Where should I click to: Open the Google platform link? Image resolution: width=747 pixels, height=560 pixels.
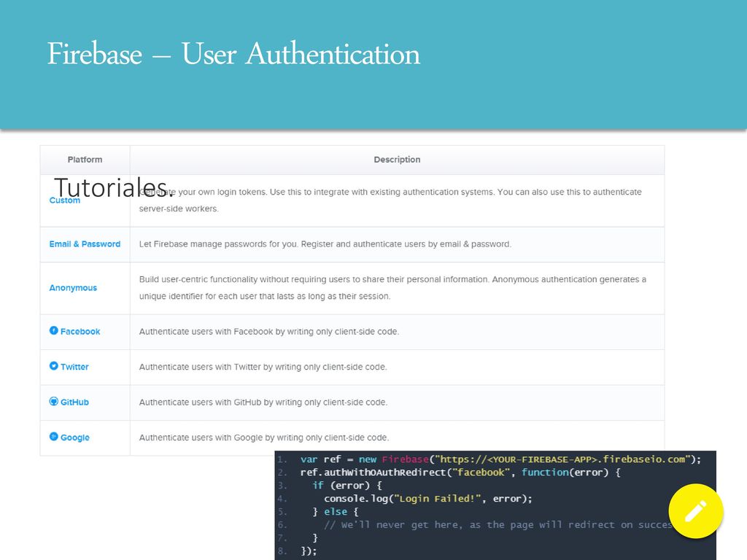(x=75, y=437)
